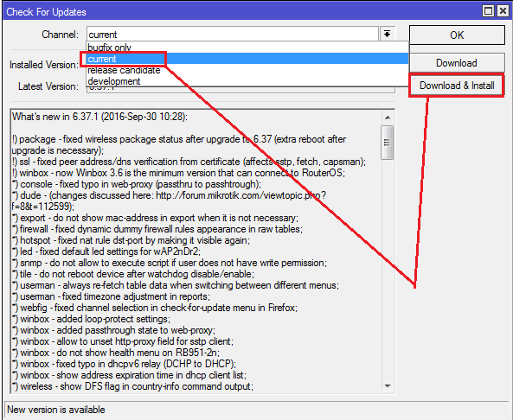Click the 'What's new in 6.37.1' heading line

(99, 117)
